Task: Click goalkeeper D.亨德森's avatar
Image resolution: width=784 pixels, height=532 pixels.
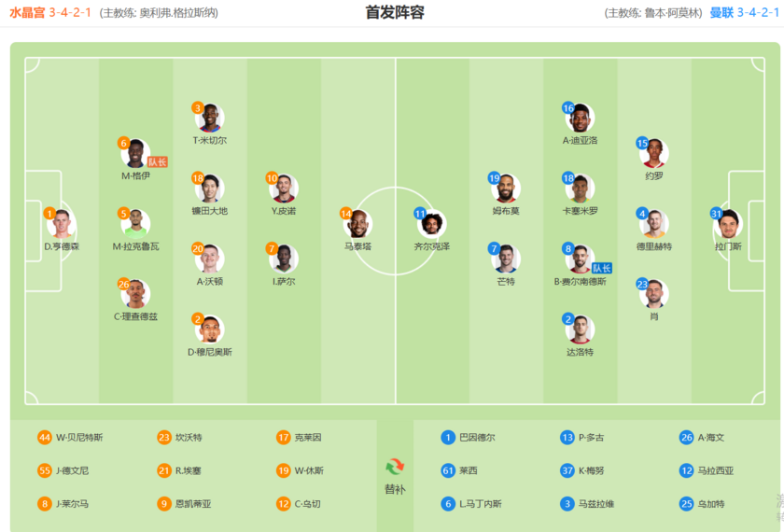Action: pyautogui.click(x=63, y=225)
